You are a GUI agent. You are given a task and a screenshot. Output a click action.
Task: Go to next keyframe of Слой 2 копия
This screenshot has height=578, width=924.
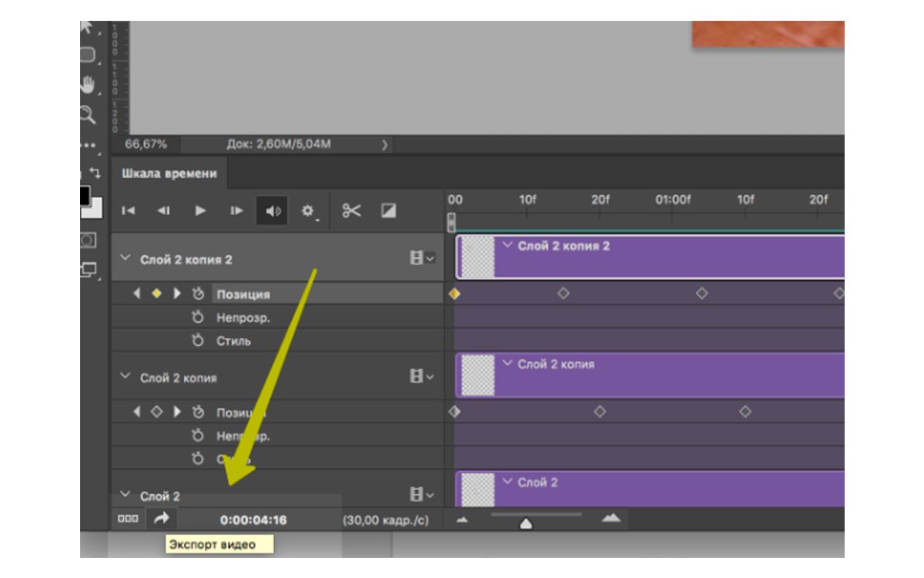[x=177, y=412]
